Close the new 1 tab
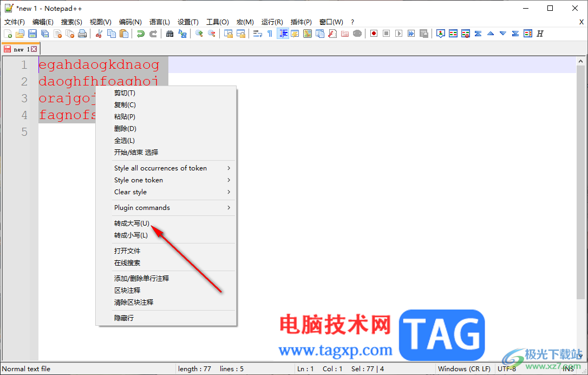 (x=34, y=49)
